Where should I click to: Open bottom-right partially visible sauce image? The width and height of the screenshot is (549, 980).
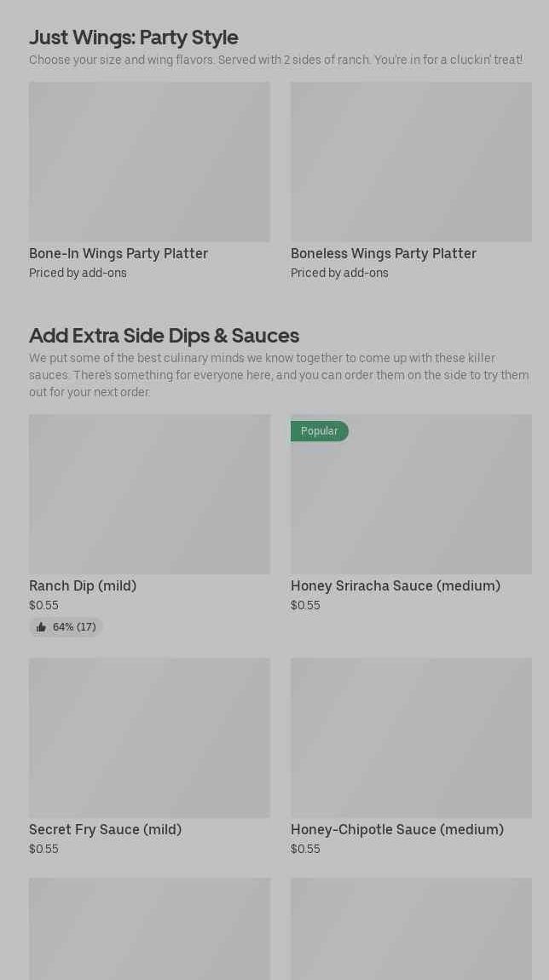pyautogui.click(x=411, y=929)
